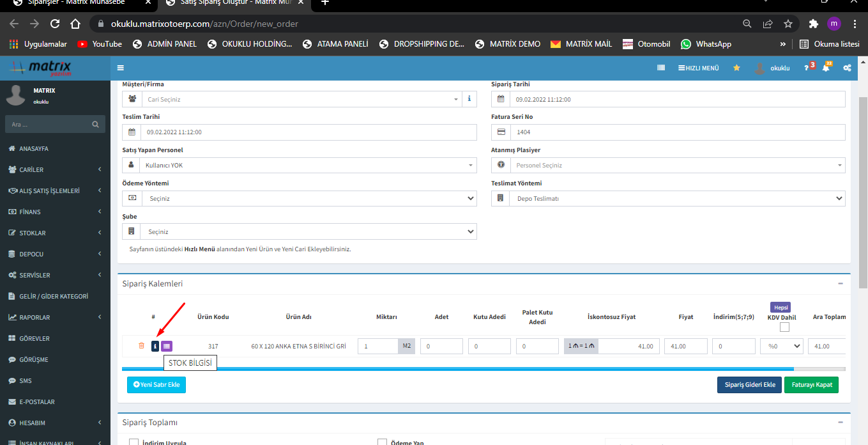
Task: Click the Yeni Satır Ekle button
Action: 156,385
